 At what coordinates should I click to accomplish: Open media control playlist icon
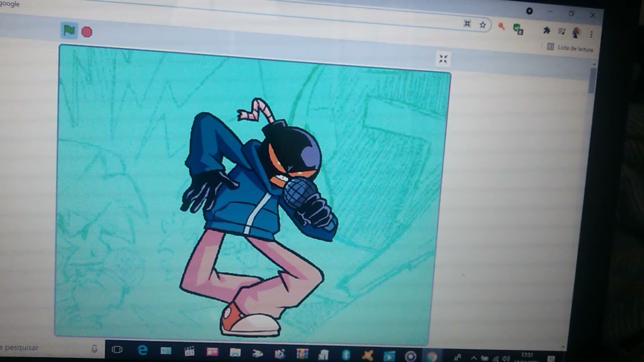click(x=561, y=31)
